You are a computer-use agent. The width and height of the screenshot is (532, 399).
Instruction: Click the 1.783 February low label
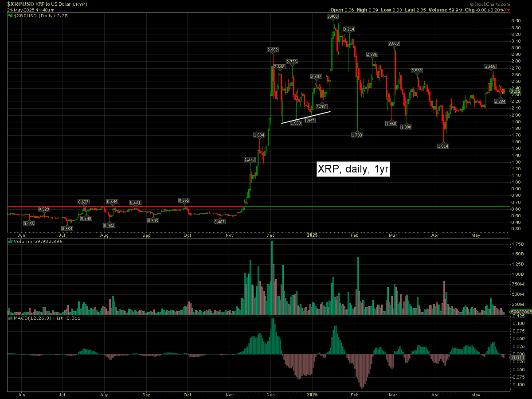click(357, 134)
